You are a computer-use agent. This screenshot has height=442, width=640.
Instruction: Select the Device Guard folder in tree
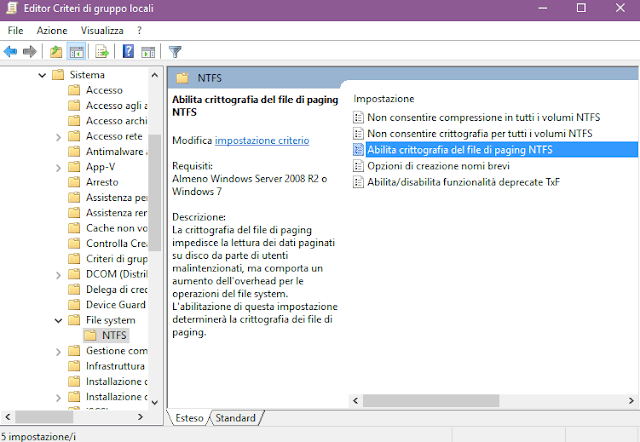click(116, 305)
